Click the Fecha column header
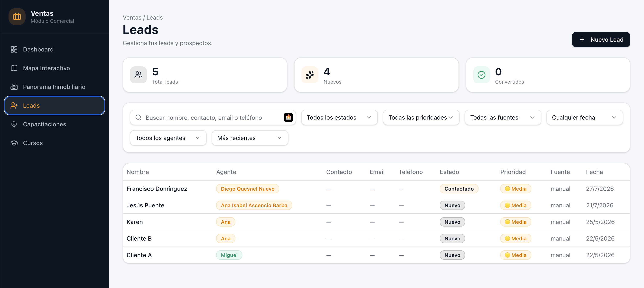Image resolution: width=644 pixels, height=288 pixels. tap(594, 172)
